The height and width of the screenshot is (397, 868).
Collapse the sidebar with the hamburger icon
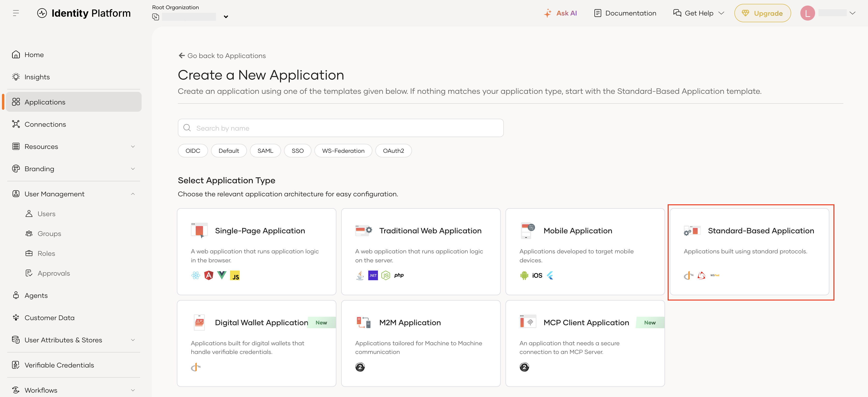click(x=16, y=13)
